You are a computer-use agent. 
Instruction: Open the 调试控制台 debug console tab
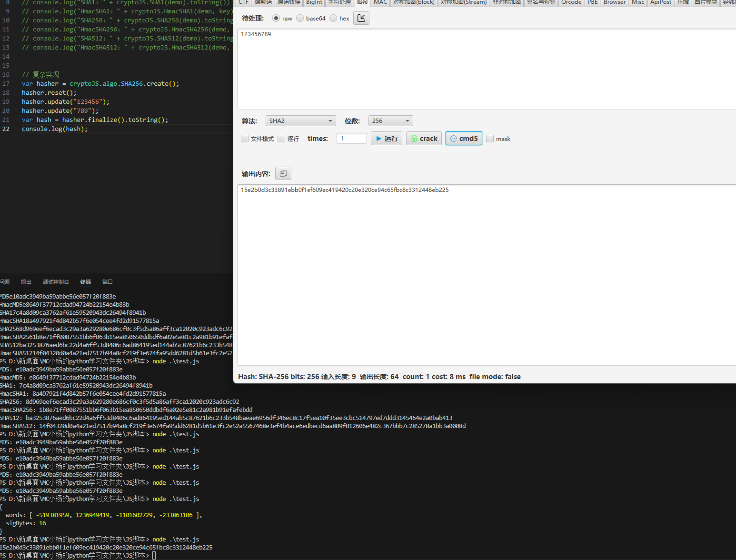pos(56,282)
